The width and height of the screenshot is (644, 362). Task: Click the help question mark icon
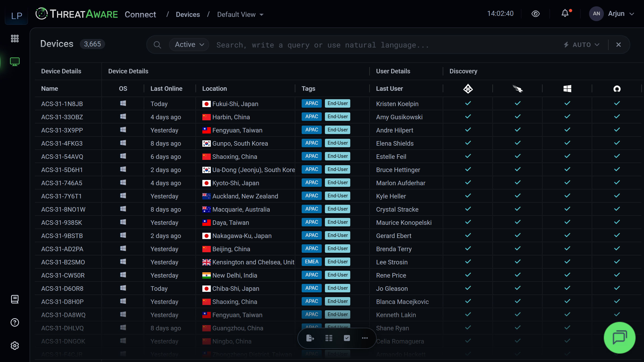15,322
